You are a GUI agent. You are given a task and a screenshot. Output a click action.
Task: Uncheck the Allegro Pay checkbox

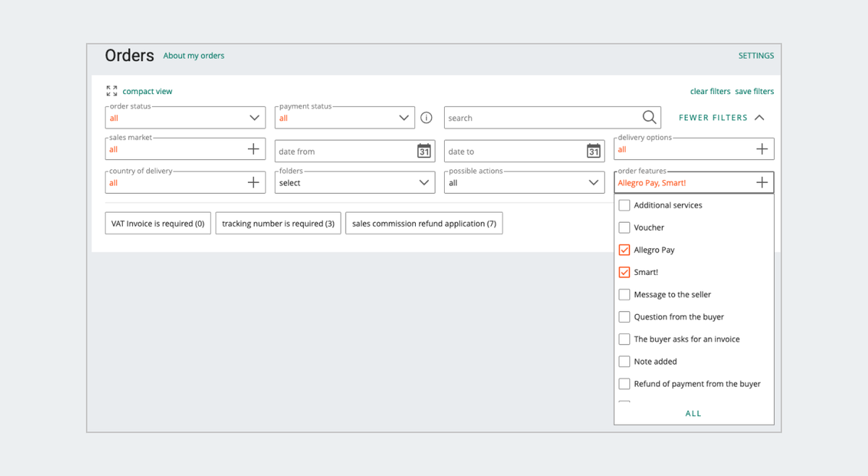click(624, 250)
